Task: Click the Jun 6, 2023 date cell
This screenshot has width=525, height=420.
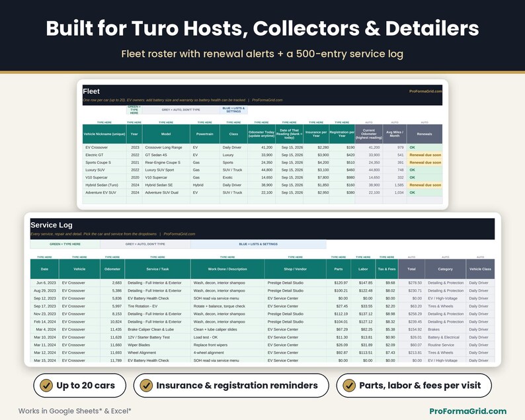Action: (x=44, y=282)
